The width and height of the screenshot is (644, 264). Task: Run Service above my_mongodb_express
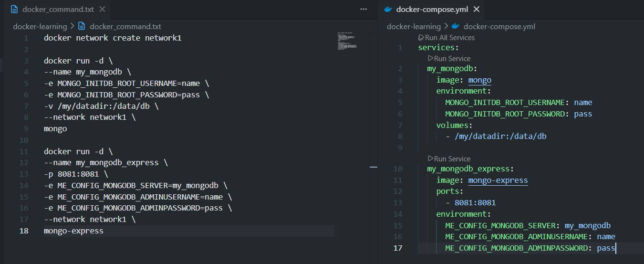[x=452, y=158]
